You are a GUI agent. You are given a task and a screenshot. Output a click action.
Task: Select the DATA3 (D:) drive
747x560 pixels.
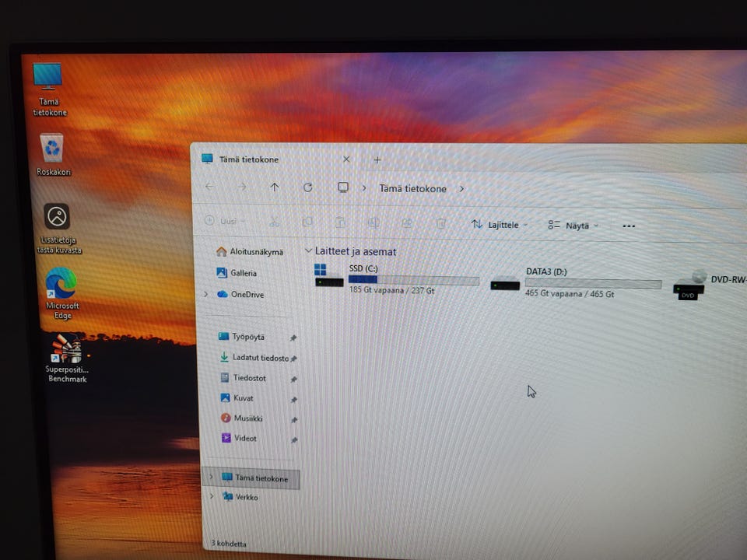coord(577,284)
